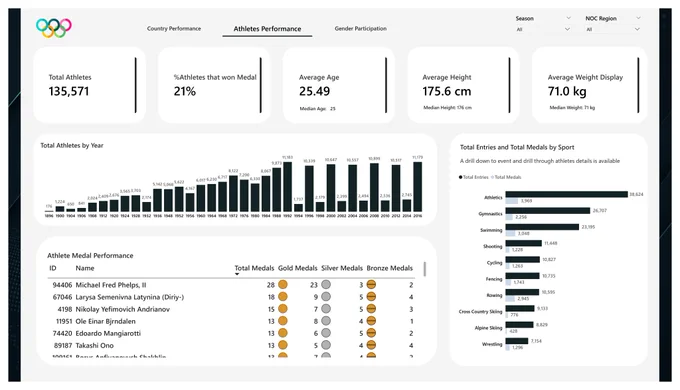Click gold medal icon in Ole Einar Bjrndalen row
Image resolution: width=680 pixels, height=390 pixels.
pyautogui.click(x=283, y=321)
